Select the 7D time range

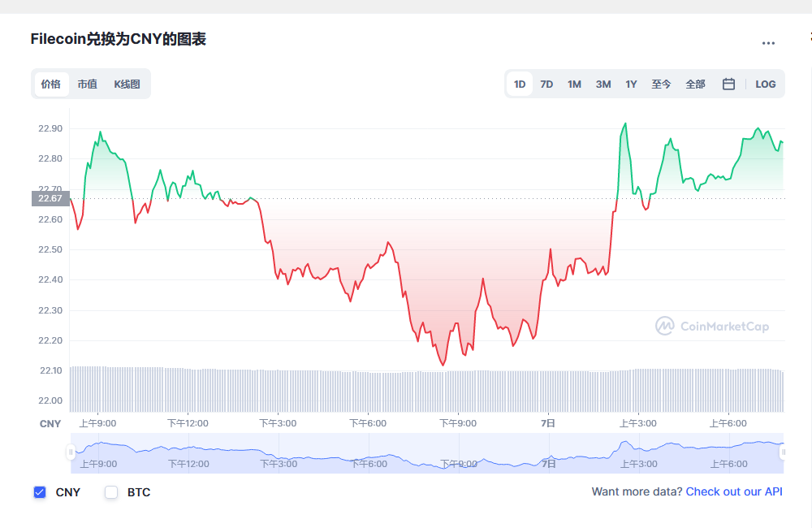click(546, 84)
